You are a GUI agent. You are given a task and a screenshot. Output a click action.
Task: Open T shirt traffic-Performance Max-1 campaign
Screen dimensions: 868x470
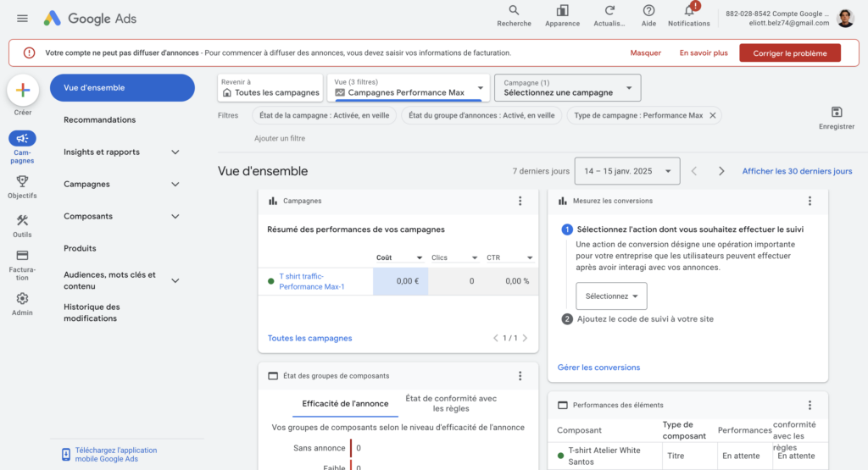point(312,281)
